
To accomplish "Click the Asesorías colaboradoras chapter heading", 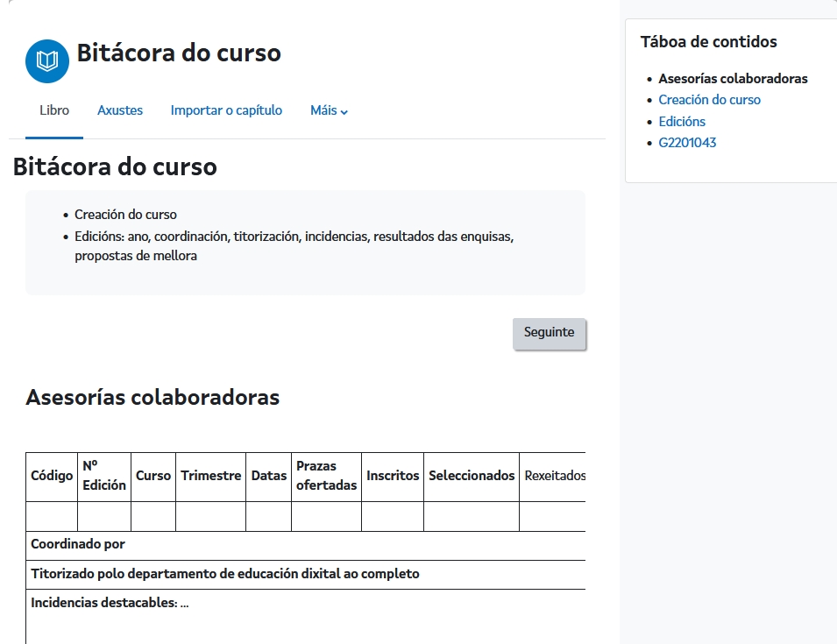I will [x=153, y=398].
